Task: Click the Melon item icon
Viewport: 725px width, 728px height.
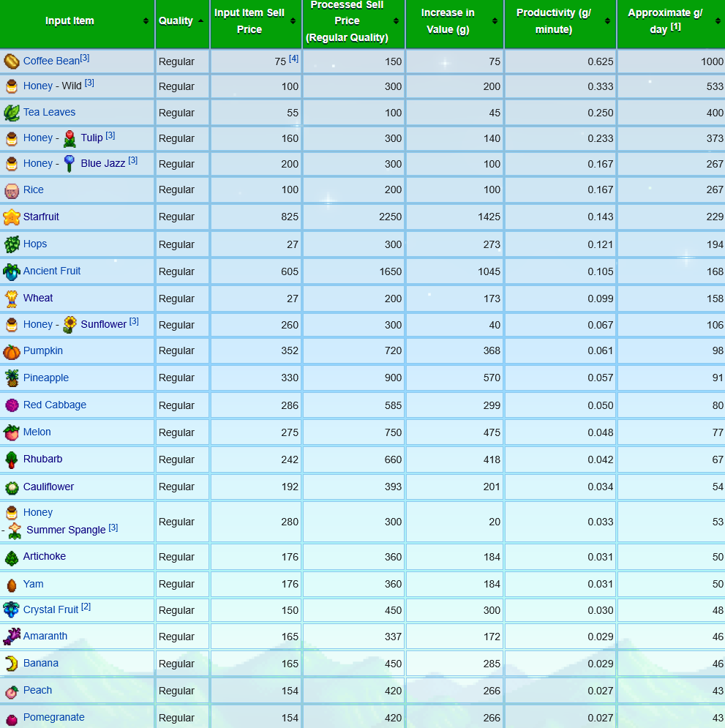Action: pos(11,432)
